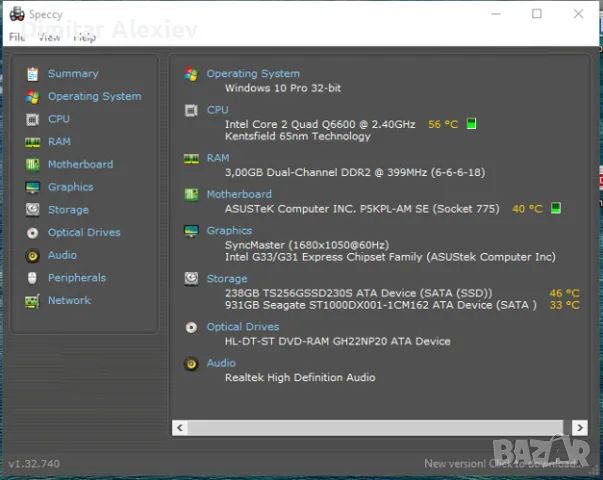
Task: Click the RAM stick icon in sidebar
Action: [32, 142]
